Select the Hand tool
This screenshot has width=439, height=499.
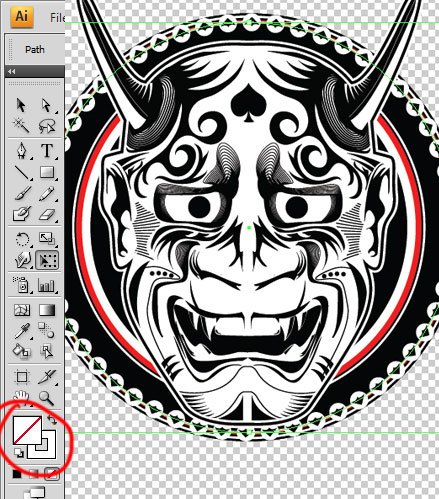click(x=21, y=397)
